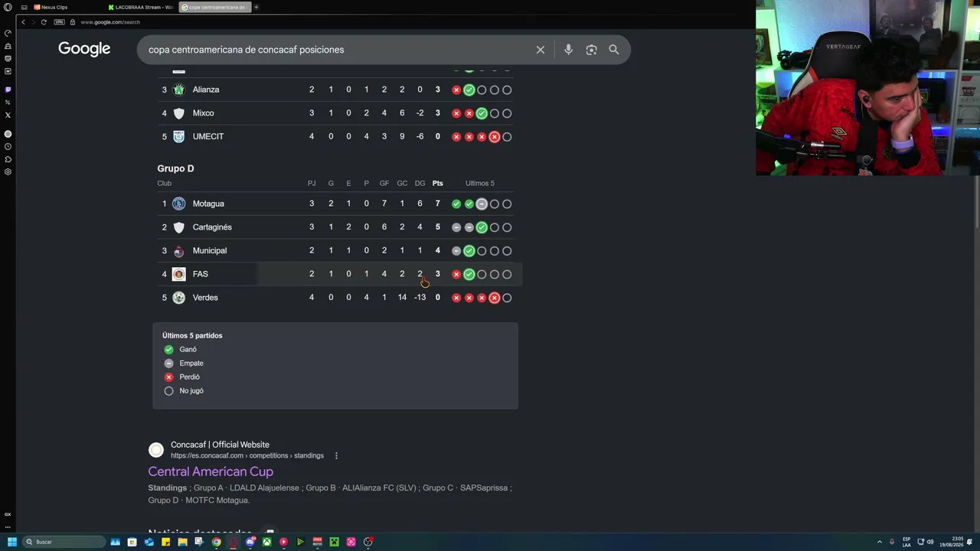Click the Verdes club crest
The height and width of the screenshot is (551, 980).
178,298
